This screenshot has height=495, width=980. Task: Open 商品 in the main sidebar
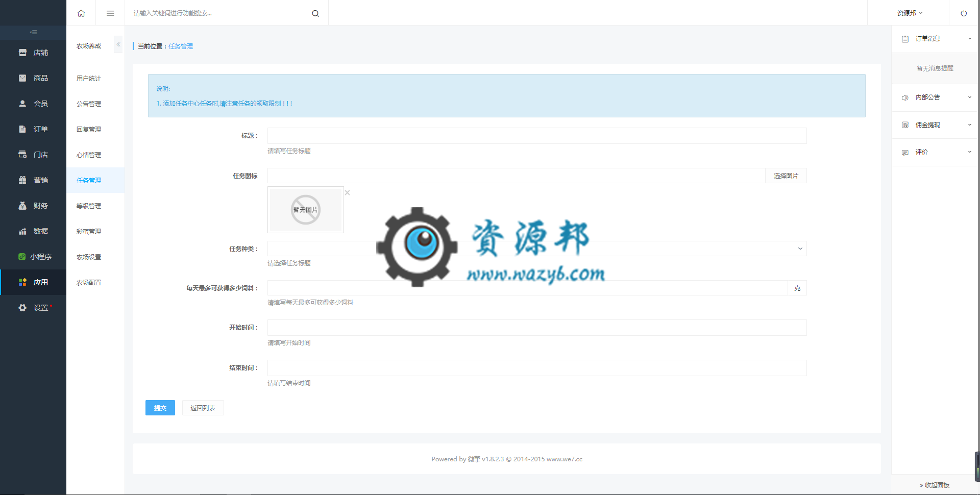33,78
